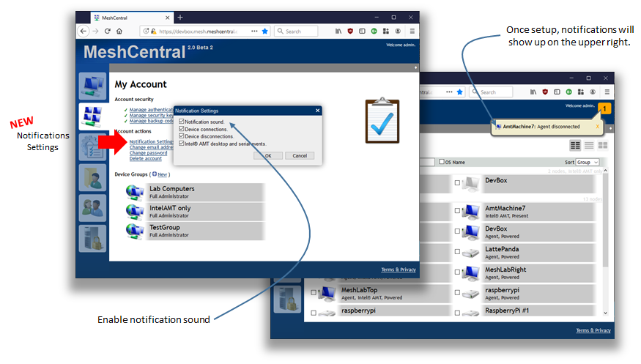The height and width of the screenshot is (364, 641).
Task: Open notification counter badge in back window
Action: pyautogui.click(x=604, y=108)
